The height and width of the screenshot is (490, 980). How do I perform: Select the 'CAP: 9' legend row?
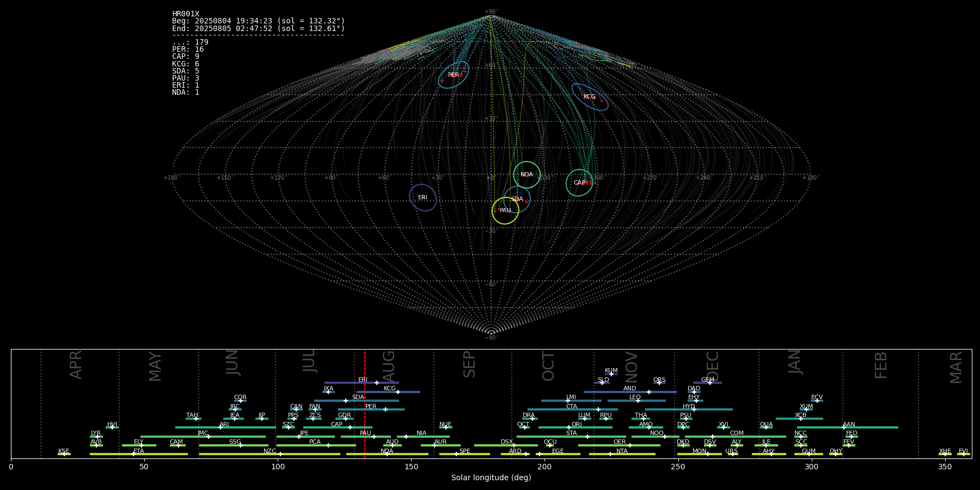point(186,57)
